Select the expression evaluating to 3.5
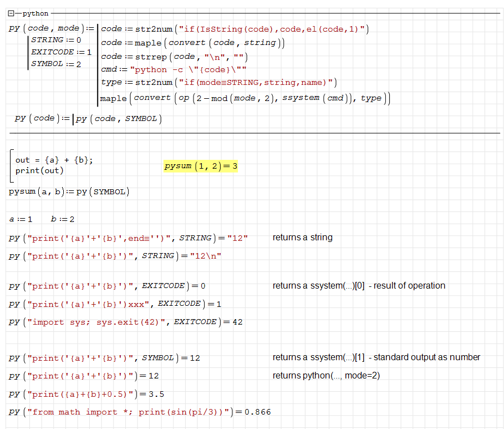Image resolution: width=504 pixels, height=429 pixels. coord(86,394)
